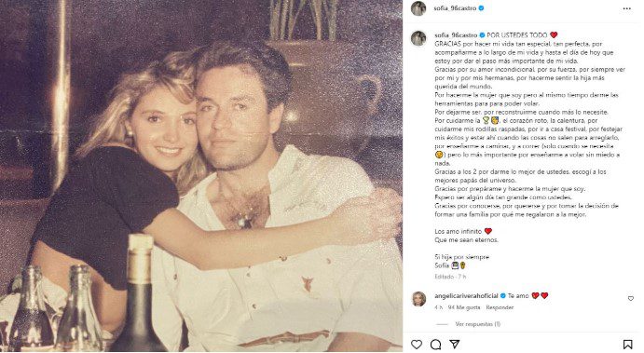This screenshot has height=353, width=644.
Task: Open sofia_96castro username in caption
Action: point(456,35)
